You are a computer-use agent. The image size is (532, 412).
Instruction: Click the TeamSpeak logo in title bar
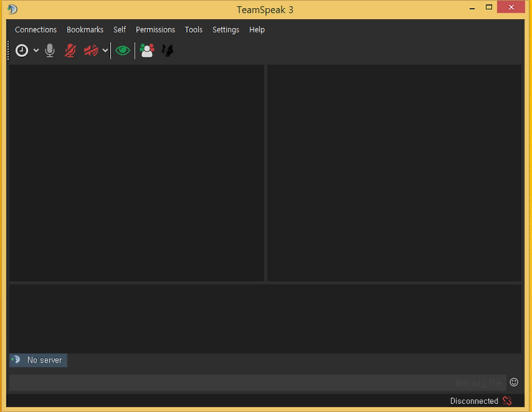13,9
